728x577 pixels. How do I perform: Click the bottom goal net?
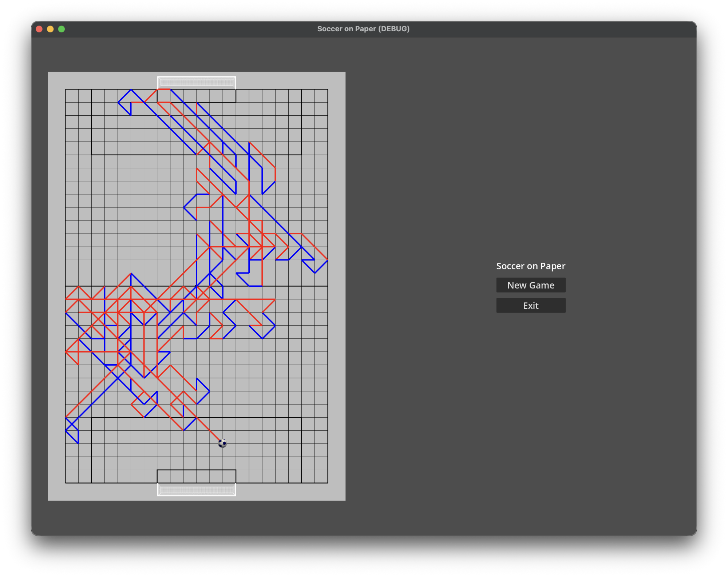click(197, 490)
